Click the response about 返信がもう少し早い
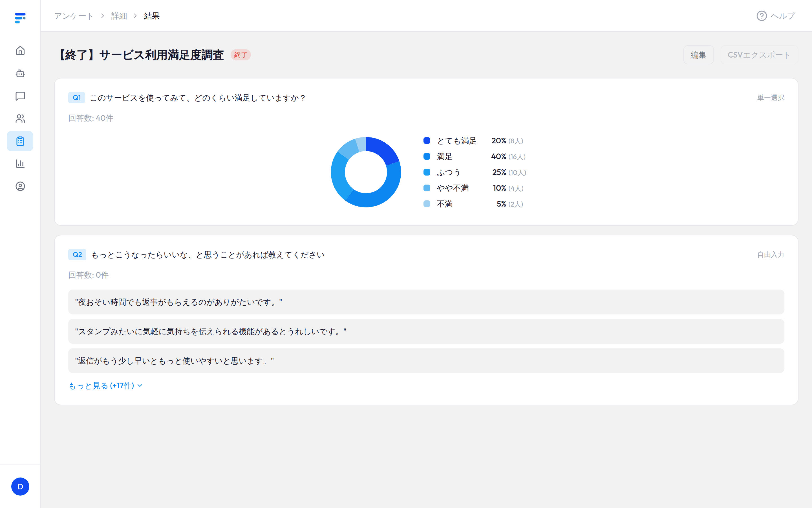 426,360
